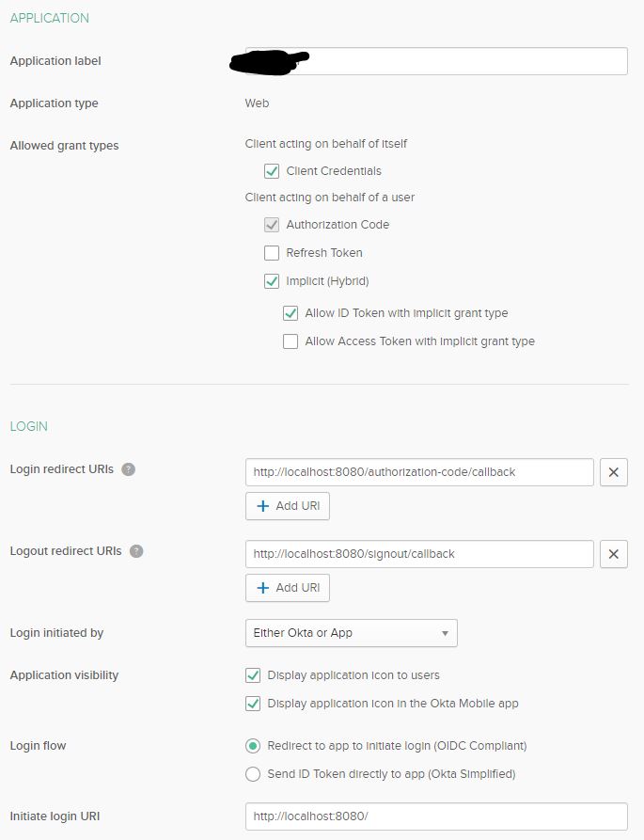This screenshot has width=644, height=840.
Task: Toggle Display application icon to users
Action: point(253,675)
